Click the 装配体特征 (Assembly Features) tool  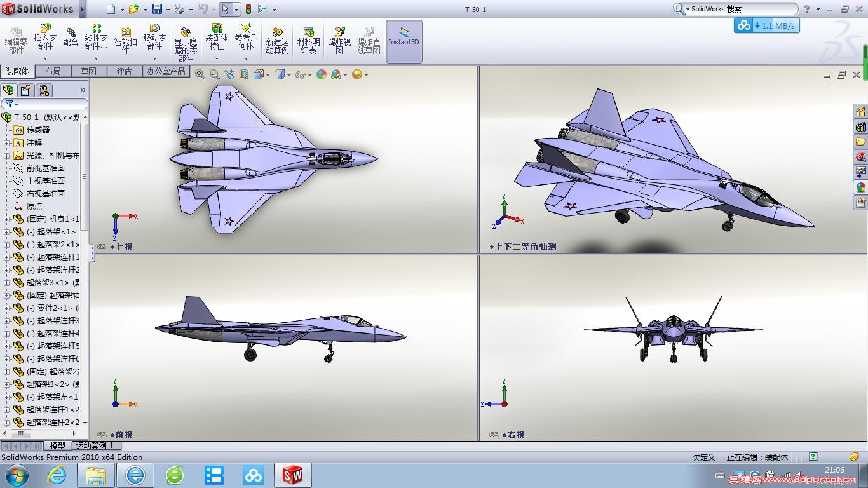click(x=217, y=37)
